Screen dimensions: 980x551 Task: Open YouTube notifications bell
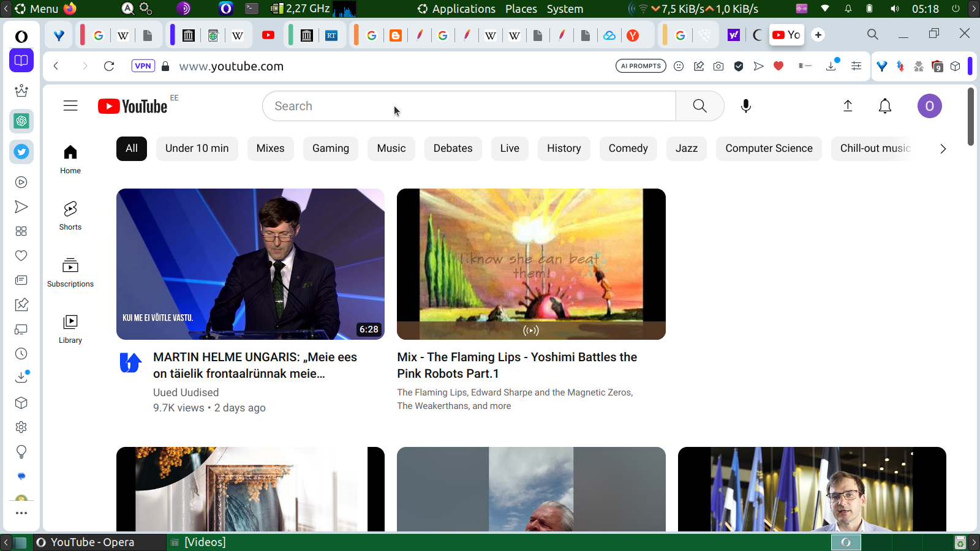[884, 106]
